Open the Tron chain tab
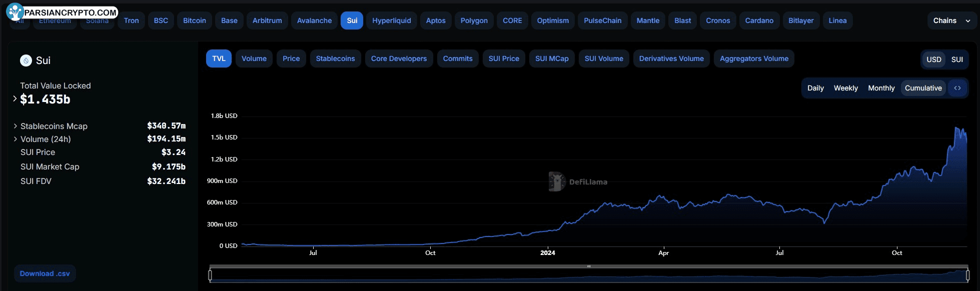980x291 pixels. (132, 20)
